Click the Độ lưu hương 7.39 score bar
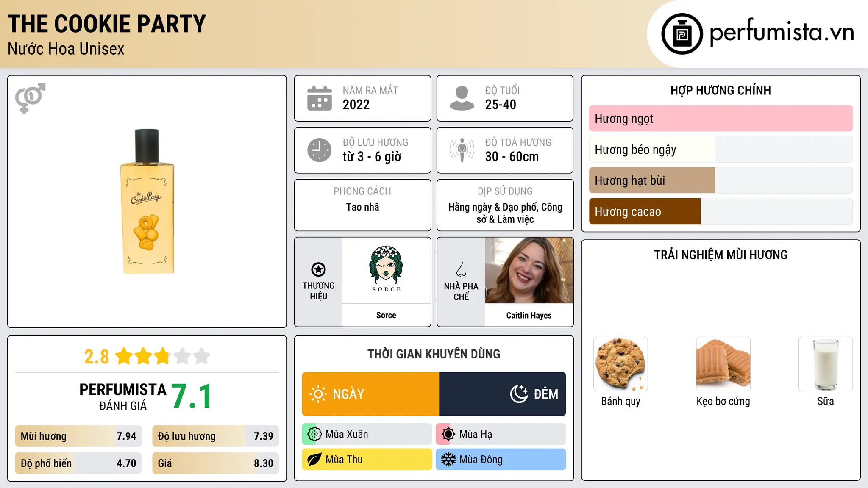 [215, 436]
